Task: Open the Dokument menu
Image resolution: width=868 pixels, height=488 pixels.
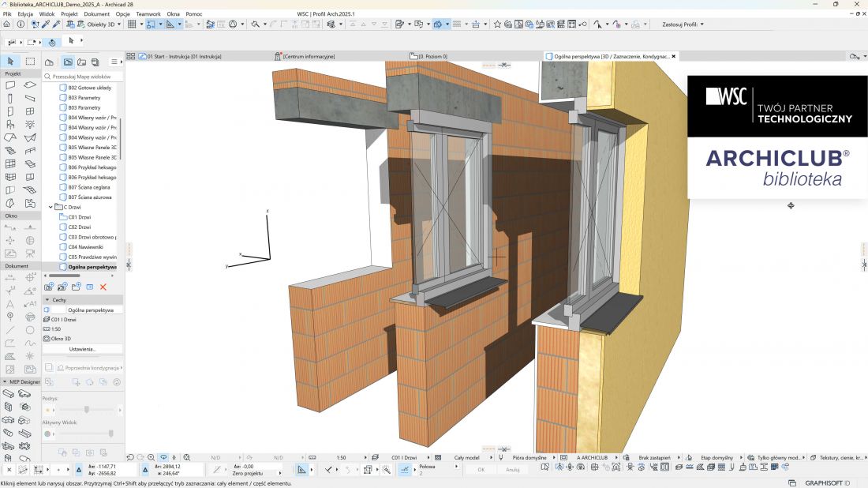Action: (97, 14)
